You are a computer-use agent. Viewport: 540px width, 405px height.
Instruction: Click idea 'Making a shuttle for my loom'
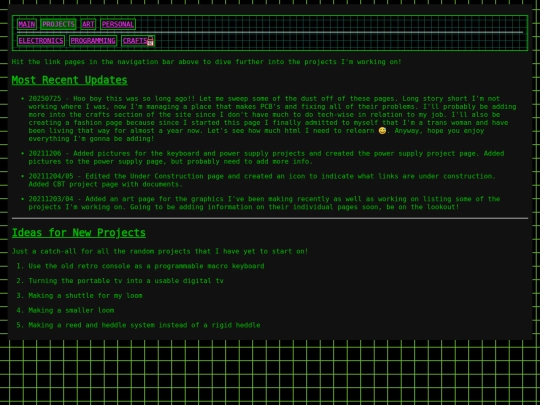coord(85,295)
